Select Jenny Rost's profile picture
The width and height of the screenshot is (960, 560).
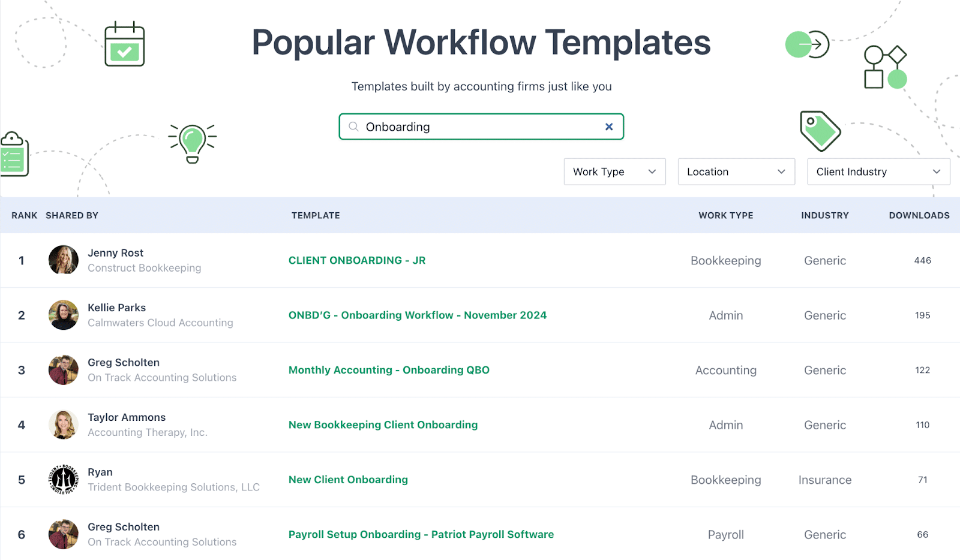tap(63, 260)
